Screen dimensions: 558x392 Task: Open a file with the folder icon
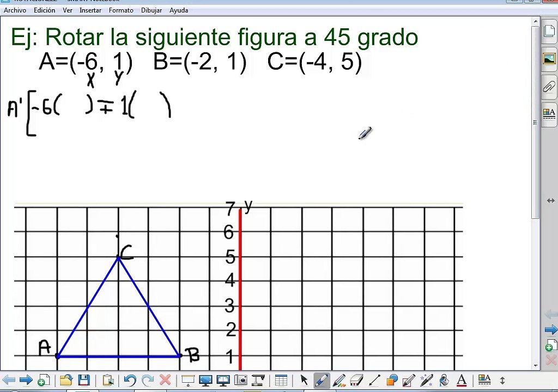point(66,380)
